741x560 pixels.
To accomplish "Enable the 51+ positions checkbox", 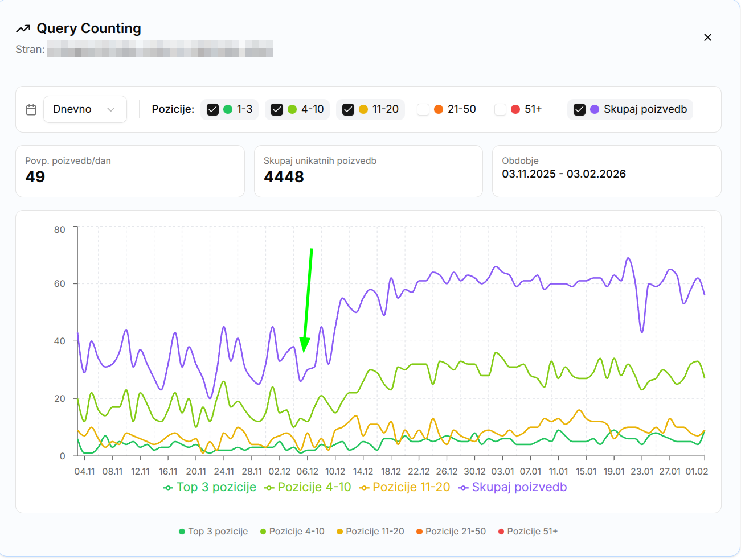I will pyautogui.click(x=500, y=109).
